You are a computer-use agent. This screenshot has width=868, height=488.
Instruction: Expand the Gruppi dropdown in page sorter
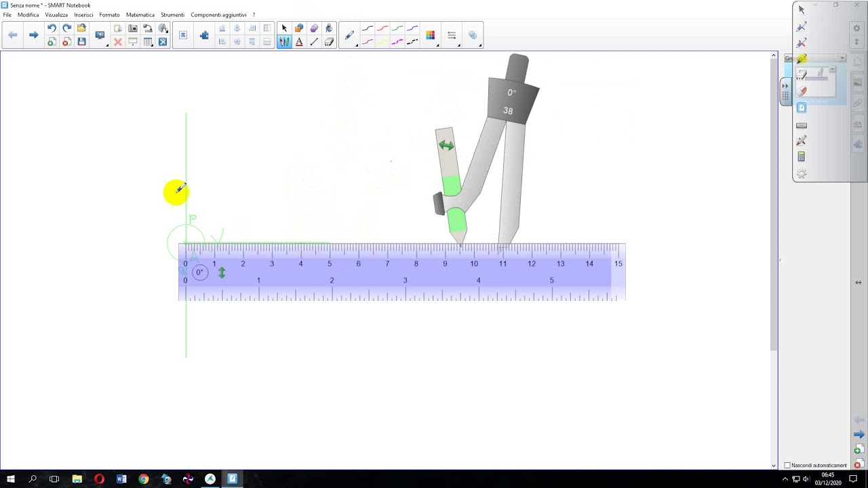(x=842, y=58)
